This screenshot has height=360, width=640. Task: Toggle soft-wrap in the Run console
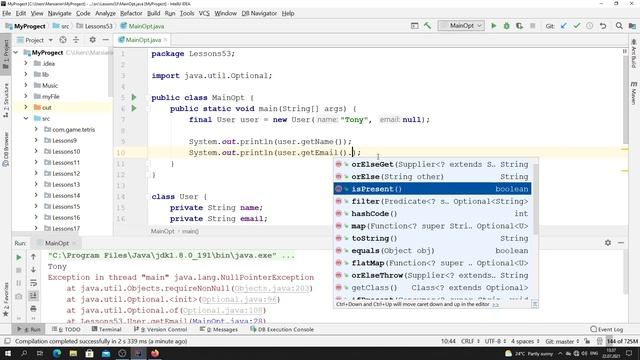(x=33, y=283)
